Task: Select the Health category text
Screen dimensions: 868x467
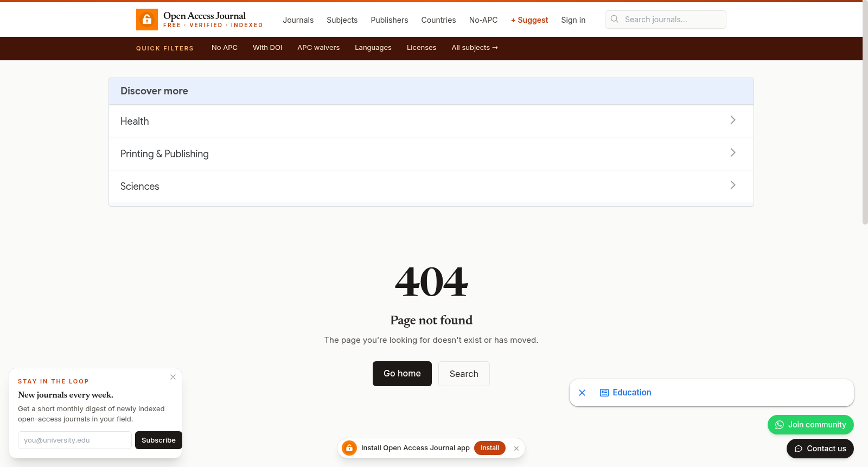Action: [x=135, y=121]
